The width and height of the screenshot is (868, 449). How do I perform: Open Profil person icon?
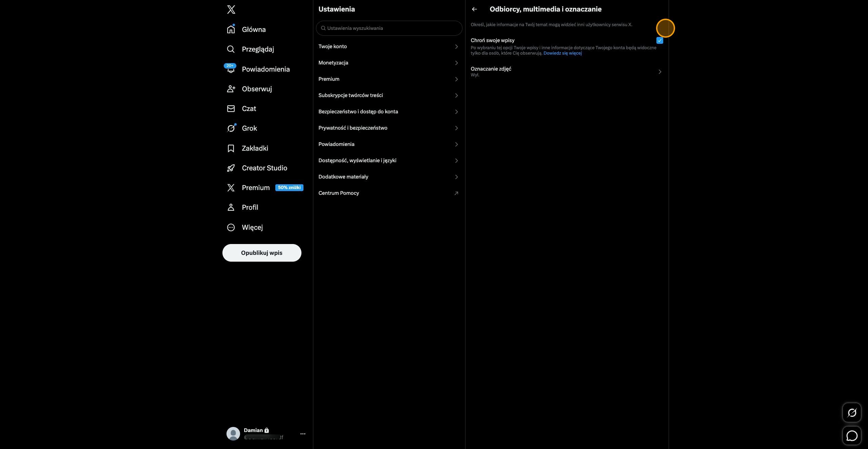coord(231,207)
